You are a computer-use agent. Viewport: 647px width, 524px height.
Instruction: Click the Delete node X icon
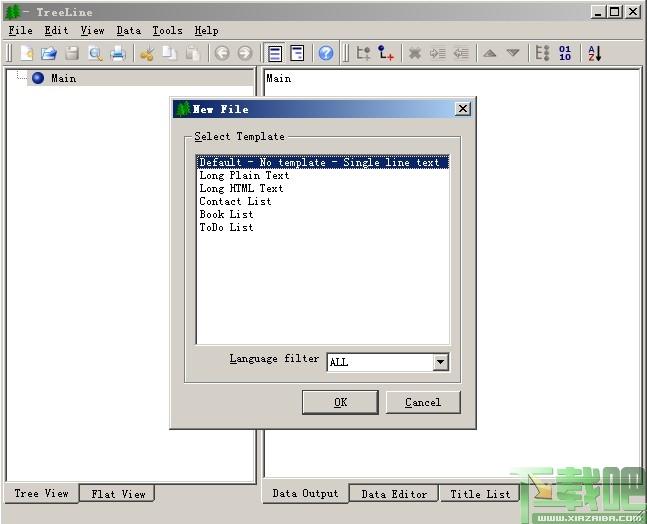(415, 53)
